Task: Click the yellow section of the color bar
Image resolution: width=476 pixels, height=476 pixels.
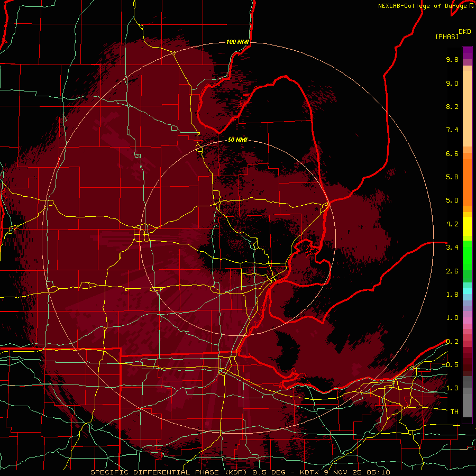Action: tap(467, 226)
